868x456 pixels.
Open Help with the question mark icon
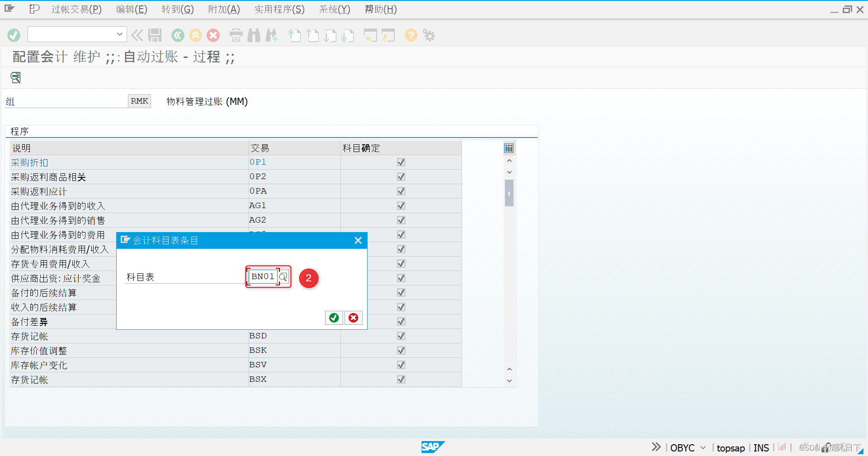[x=410, y=35]
